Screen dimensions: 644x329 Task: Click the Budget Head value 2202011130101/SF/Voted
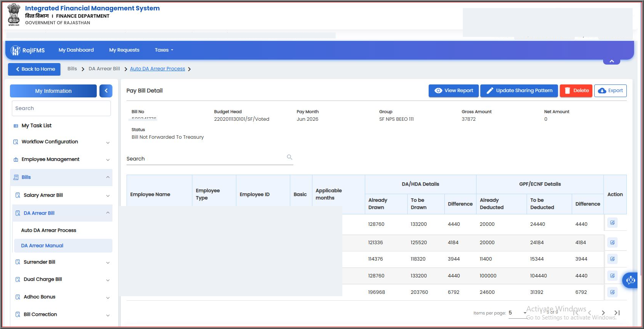point(242,119)
